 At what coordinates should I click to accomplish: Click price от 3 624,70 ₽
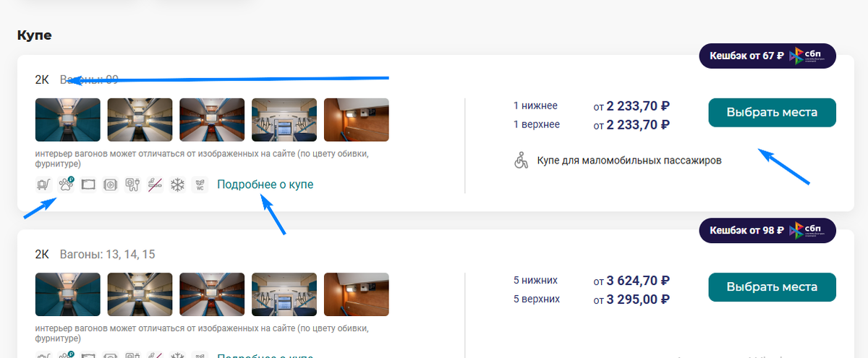pyautogui.click(x=631, y=281)
